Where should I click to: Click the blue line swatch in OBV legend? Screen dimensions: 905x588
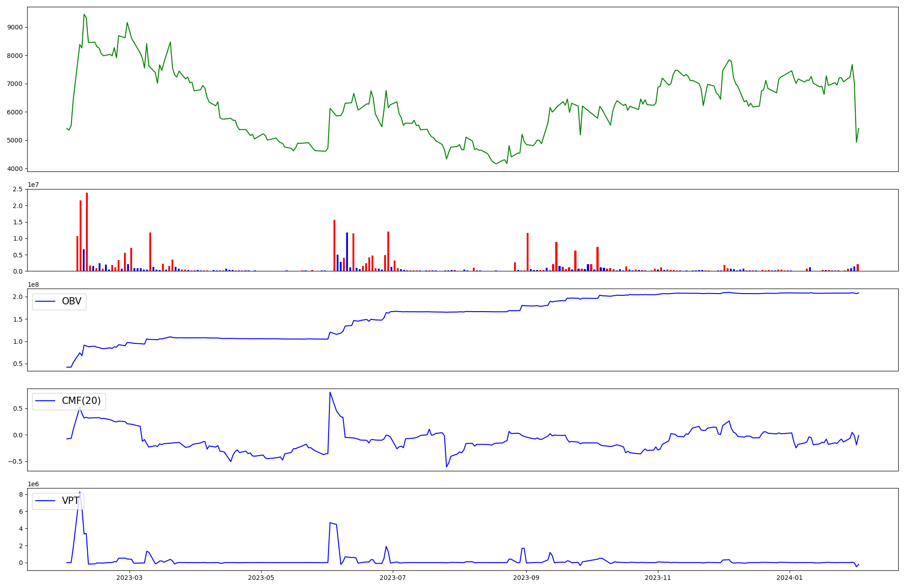tap(45, 302)
